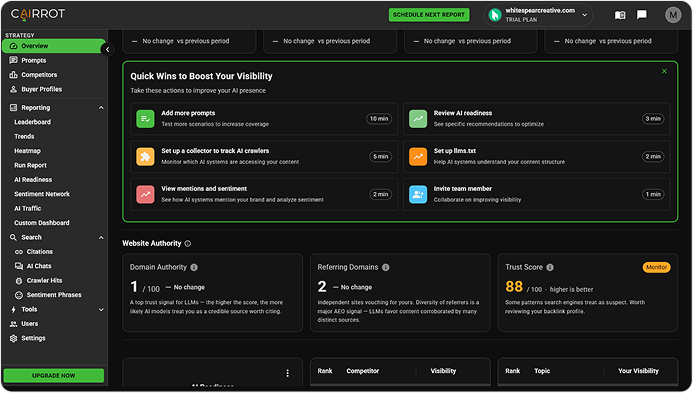Open AI Traffic page
The width and height of the screenshot is (693, 393).
point(27,208)
